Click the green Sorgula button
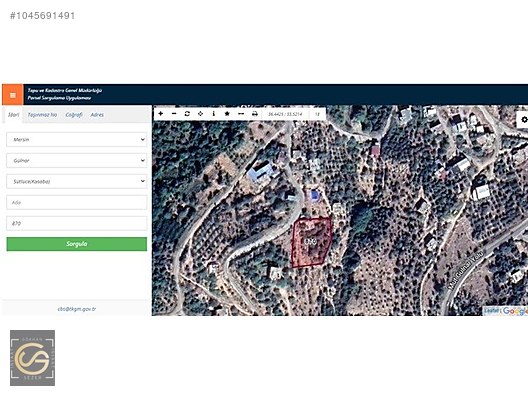This screenshot has width=528, height=396. [x=76, y=244]
